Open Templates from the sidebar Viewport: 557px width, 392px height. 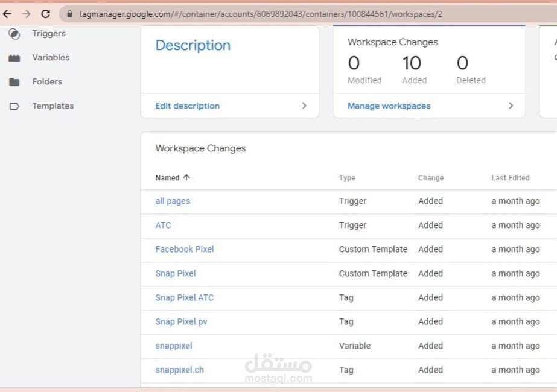point(53,106)
